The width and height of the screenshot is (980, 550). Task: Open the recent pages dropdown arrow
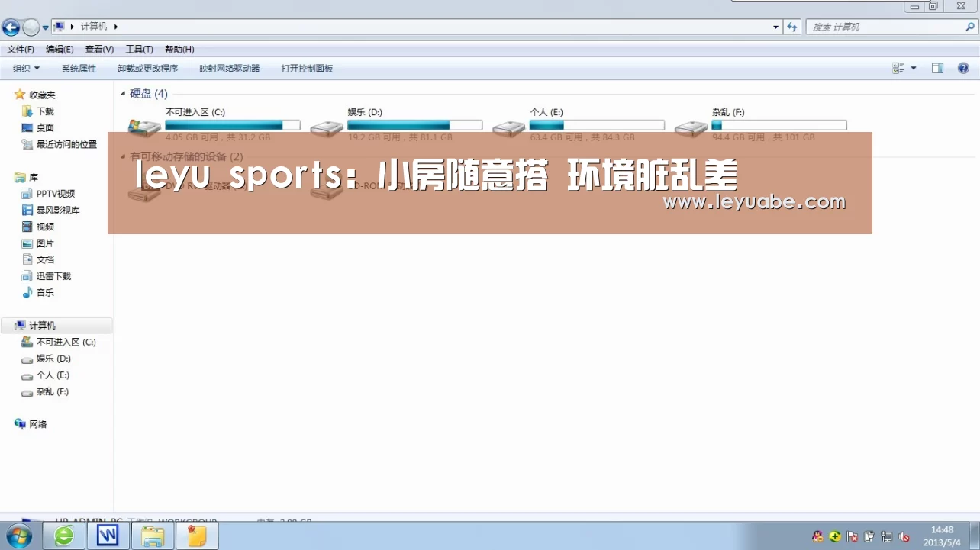46,28
